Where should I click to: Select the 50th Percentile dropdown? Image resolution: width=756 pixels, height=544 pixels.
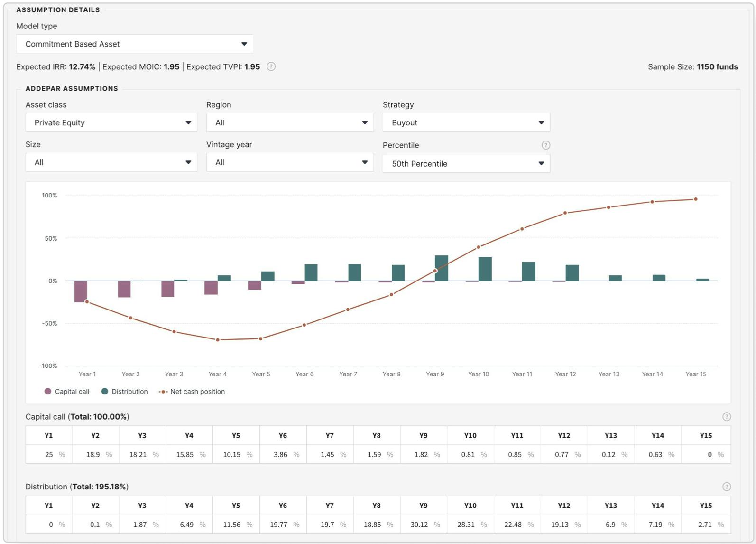tap(466, 164)
